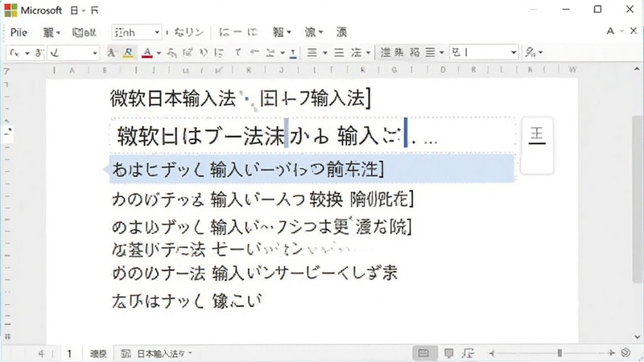Click the zoom level icon at status bar end
644x362 pixels.
[x=625, y=353]
